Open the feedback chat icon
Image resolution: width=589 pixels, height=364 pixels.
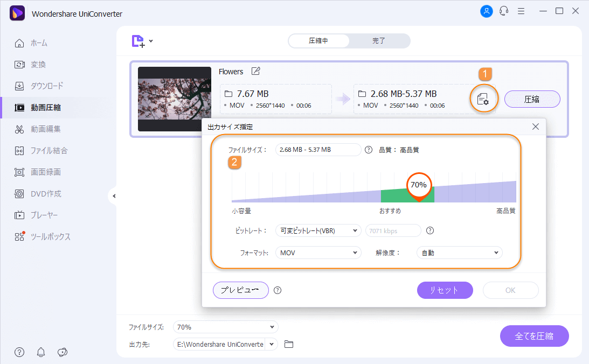pos(63,352)
